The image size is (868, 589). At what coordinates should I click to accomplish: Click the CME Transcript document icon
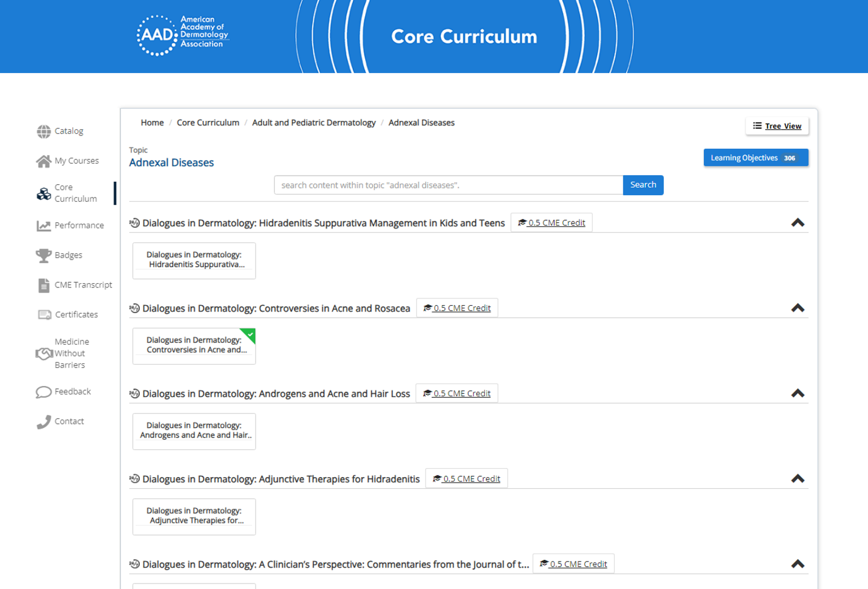44,285
